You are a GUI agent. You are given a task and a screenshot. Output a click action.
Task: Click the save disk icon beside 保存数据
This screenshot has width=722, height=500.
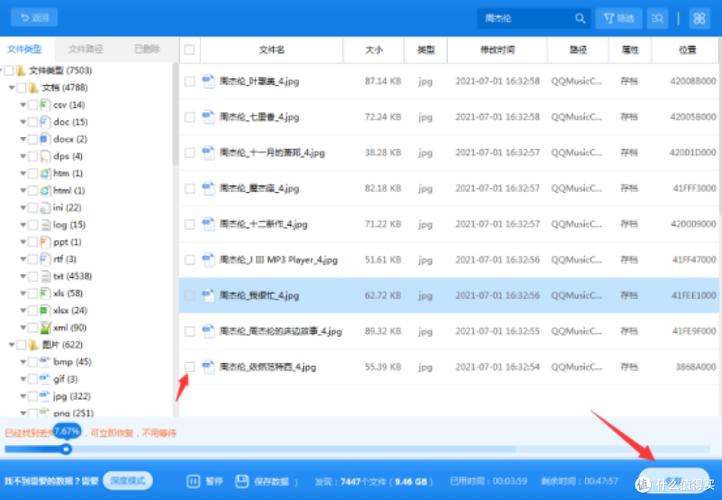242,481
